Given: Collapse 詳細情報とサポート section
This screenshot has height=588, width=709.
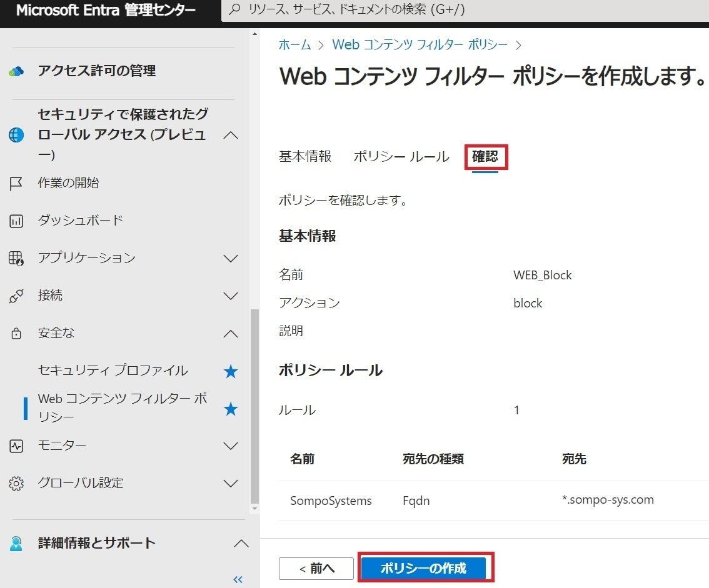Looking at the screenshot, I should coord(241,543).
